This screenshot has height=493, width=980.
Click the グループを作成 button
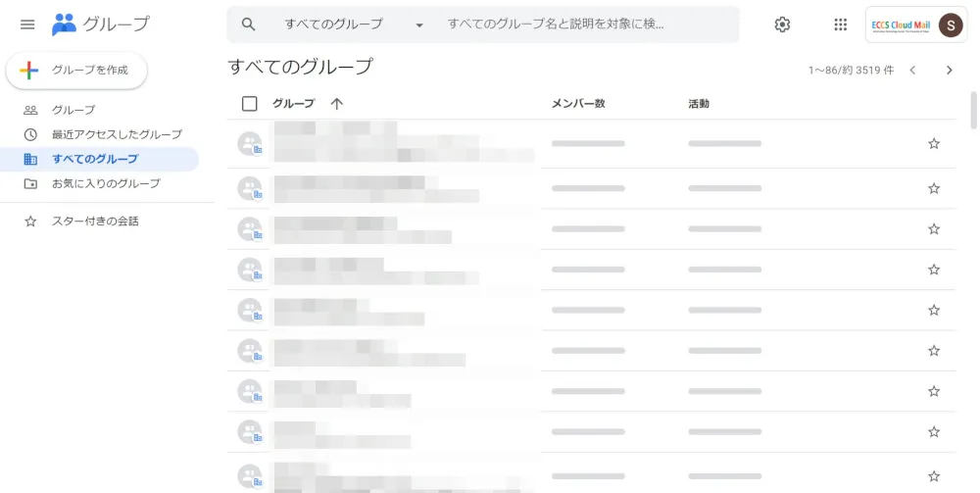(x=76, y=71)
